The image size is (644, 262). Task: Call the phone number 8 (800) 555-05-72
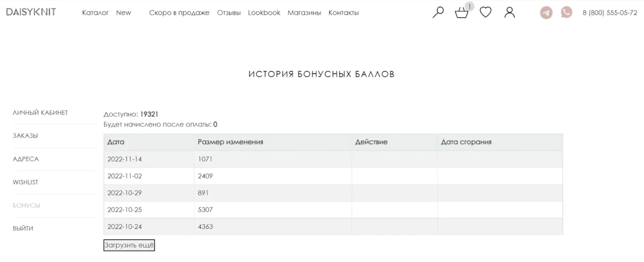pyautogui.click(x=610, y=13)
